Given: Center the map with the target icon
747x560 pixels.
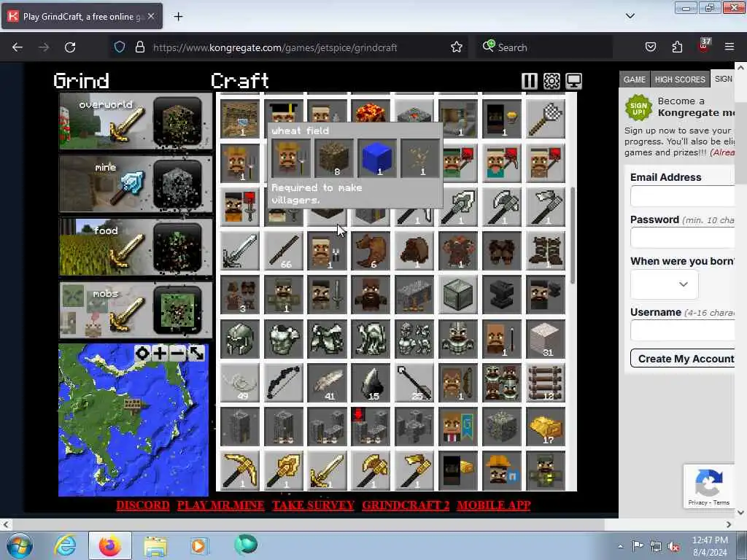Looking at the screenshot, I should coord(142,354).
